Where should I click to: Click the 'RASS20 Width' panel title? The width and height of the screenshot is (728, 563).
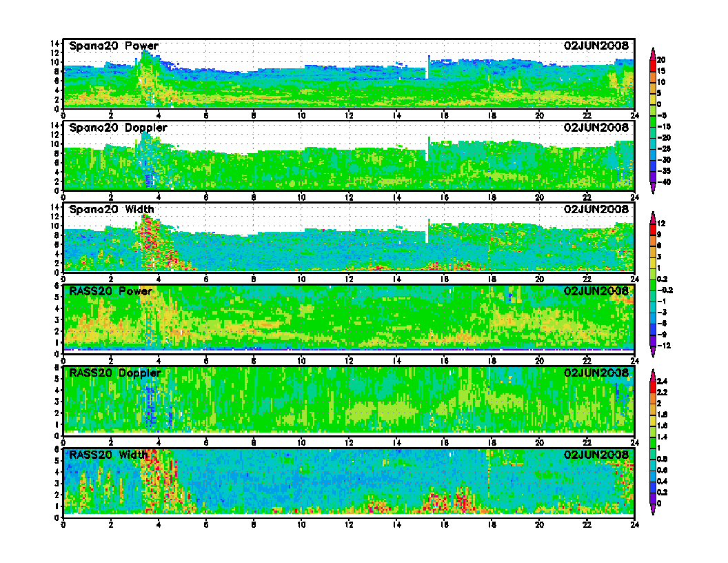(x=108, y=455)
